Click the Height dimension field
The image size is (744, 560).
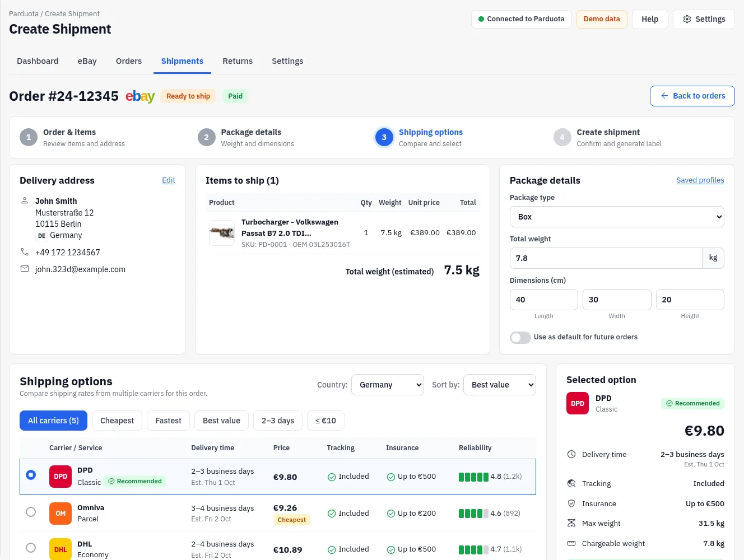point(690,300)
